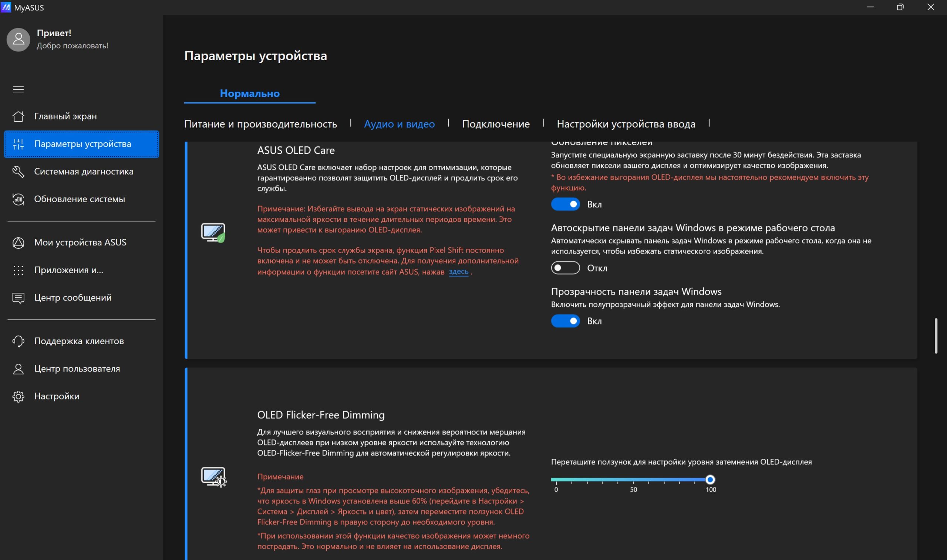The height and width of the screenshot is (560, 947).
Task: Click the Добро пожаловать! text
Action: [73, 46]
